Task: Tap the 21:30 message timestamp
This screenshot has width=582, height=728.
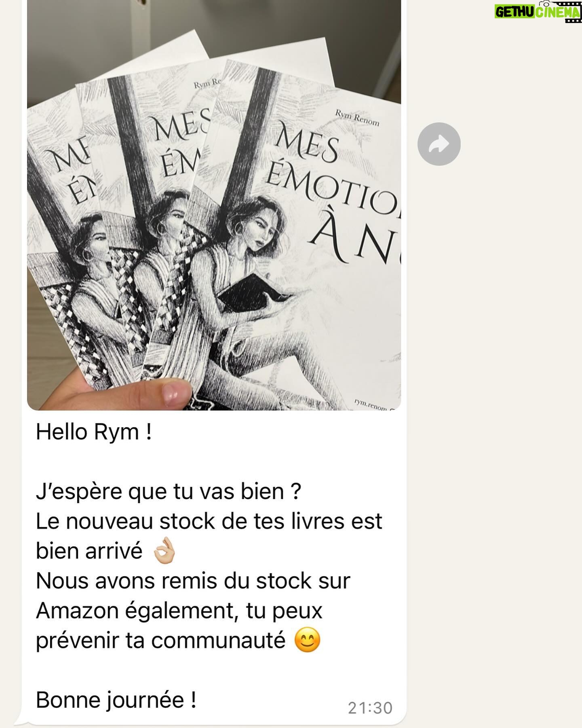Action: tap(370, 708)
